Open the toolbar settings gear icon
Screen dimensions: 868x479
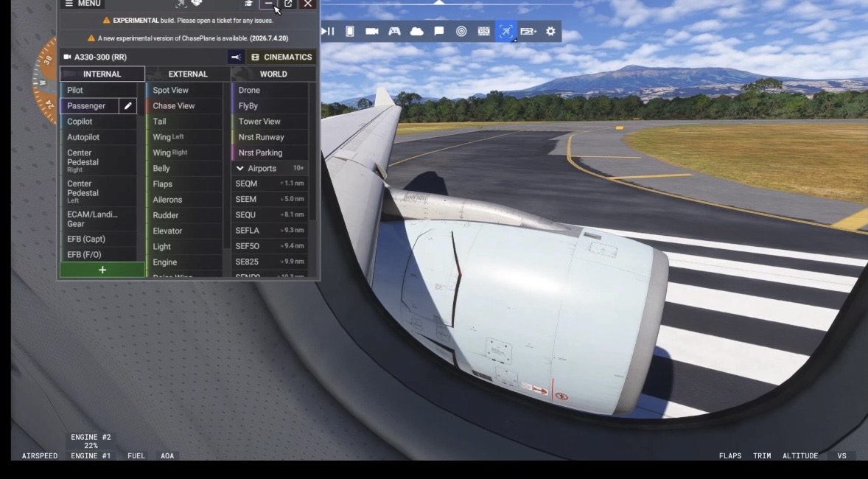tap(550, 31)
